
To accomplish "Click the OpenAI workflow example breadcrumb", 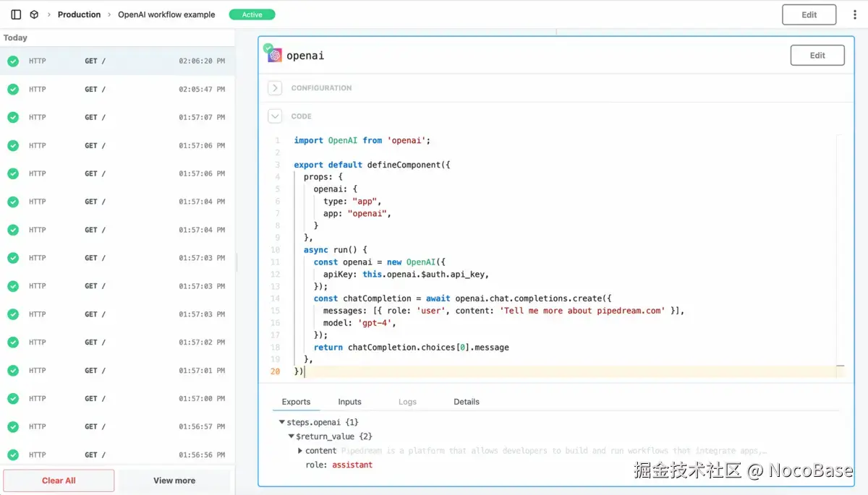I will coord(166,14).
